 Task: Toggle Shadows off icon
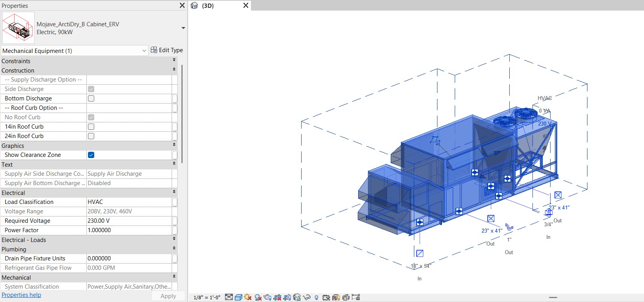258,297
